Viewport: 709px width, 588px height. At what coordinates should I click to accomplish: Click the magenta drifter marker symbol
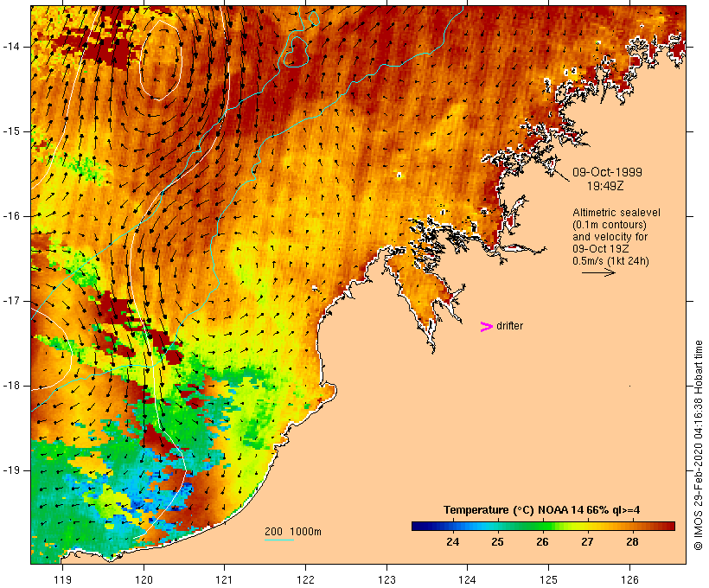[486, 327]
